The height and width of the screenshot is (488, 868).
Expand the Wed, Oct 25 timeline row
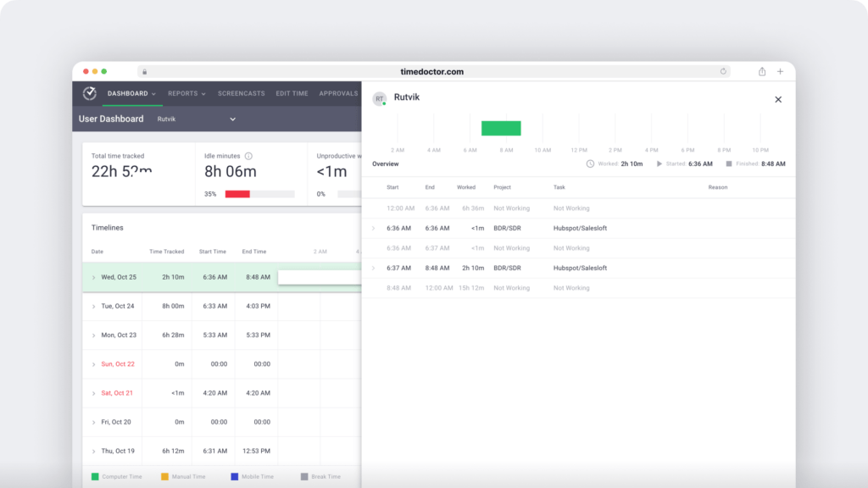tap(92, 276)
